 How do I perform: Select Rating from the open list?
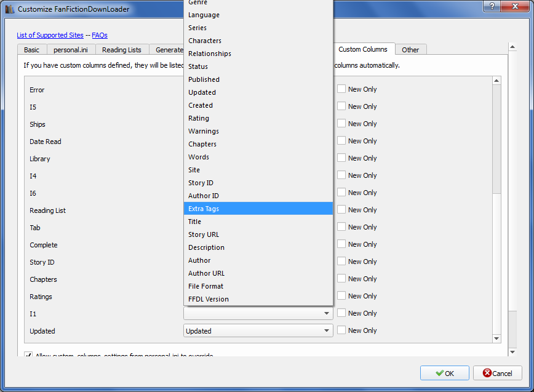coord(258,119)
